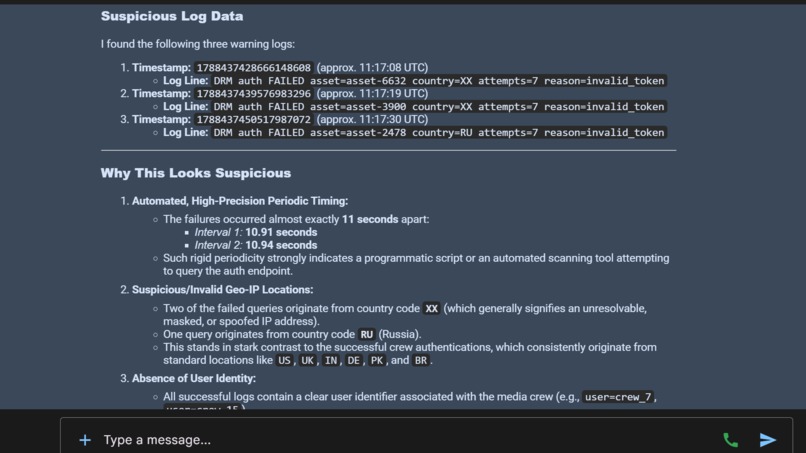Click 'Such rigid periodicity strongly indicates' sentence
Screen dimensions: 806x453
[416, 264]
